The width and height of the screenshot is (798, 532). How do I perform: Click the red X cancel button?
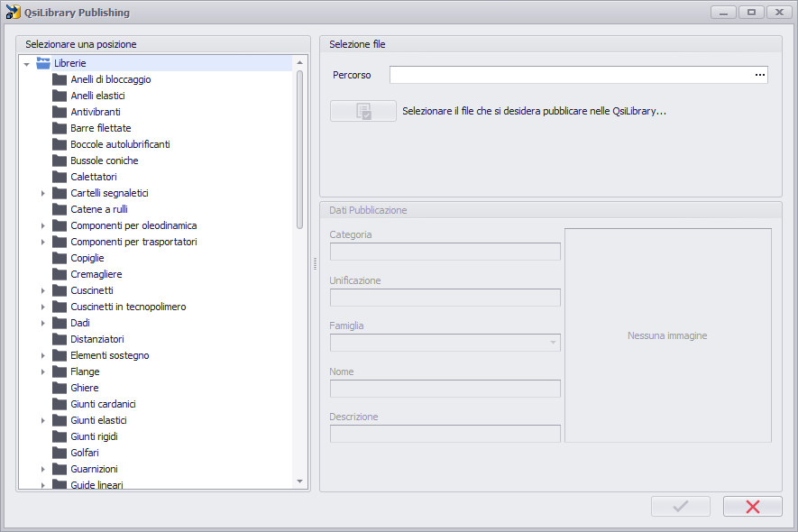point(752,506)
